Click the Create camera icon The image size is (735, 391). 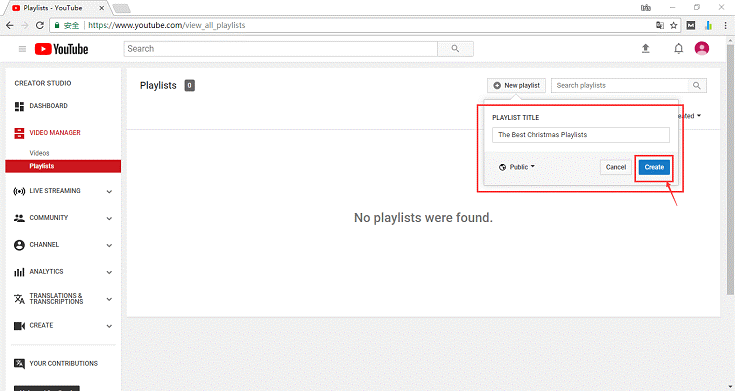coord(19,326)
